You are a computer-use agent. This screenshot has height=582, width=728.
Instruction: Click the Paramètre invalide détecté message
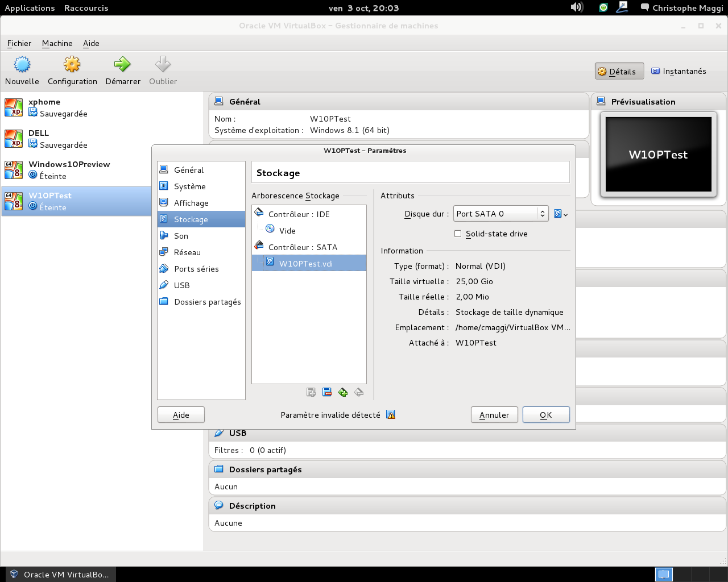pos(330,415)
